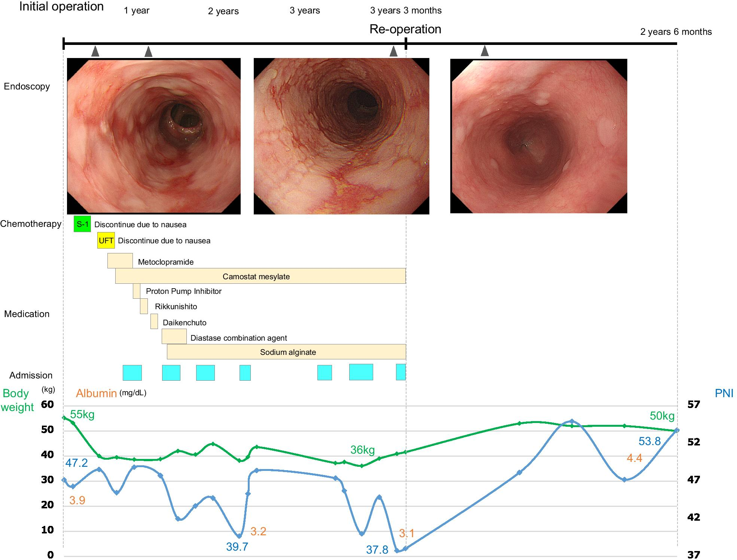Viewport: 737px width, 560px height.
Task: Click the '1 year' timeline label
Action: [x=137, y=10]
